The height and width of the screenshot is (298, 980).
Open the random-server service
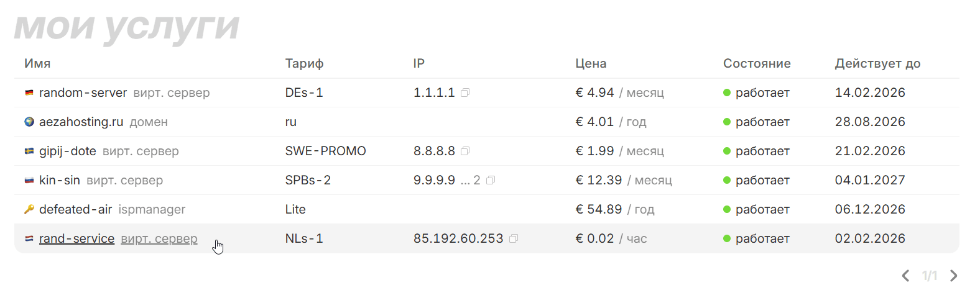click(x=83, y=93)
